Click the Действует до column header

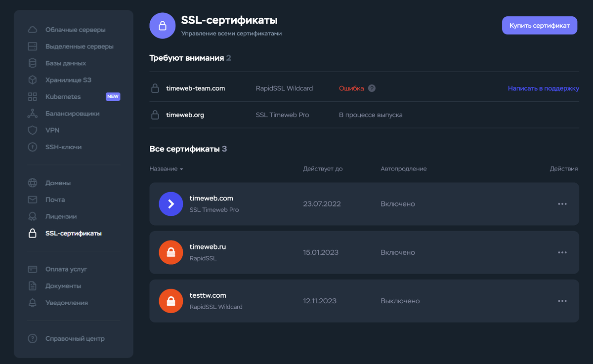point(323,169)
